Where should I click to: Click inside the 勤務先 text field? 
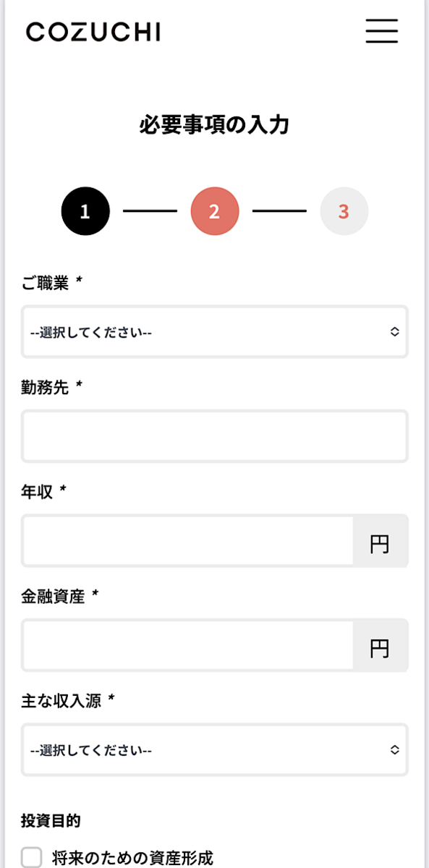coord(215,437)
